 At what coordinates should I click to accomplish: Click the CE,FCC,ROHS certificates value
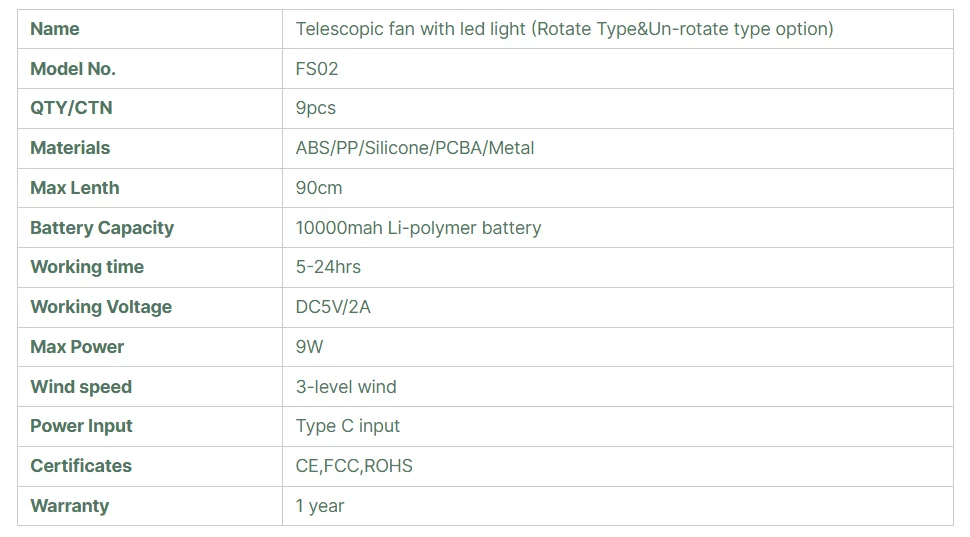click(x=354, y=466)
